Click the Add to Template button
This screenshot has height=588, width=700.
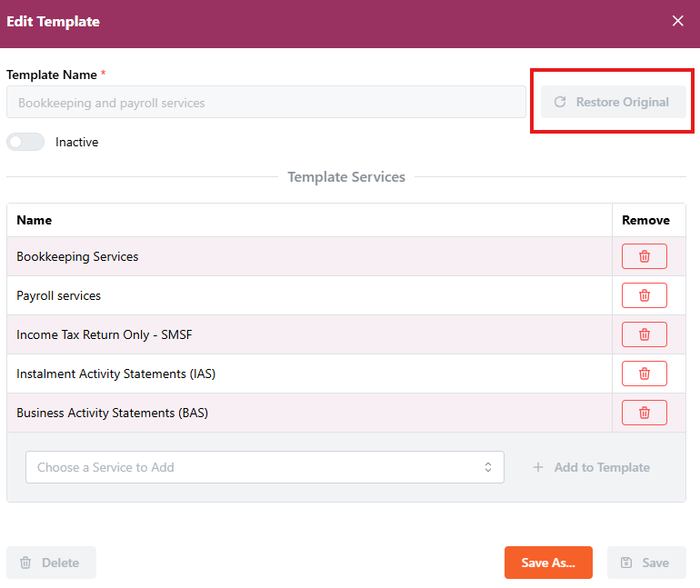591,467
